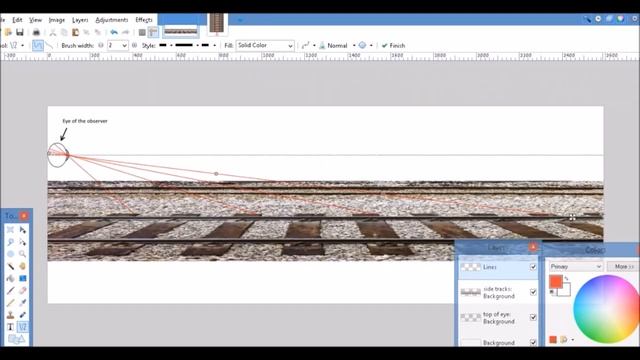Increase the brush width

[134, 45]
